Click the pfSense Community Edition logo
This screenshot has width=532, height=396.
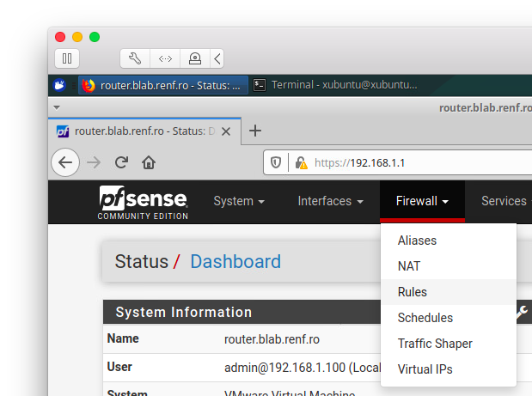(143, 202)
